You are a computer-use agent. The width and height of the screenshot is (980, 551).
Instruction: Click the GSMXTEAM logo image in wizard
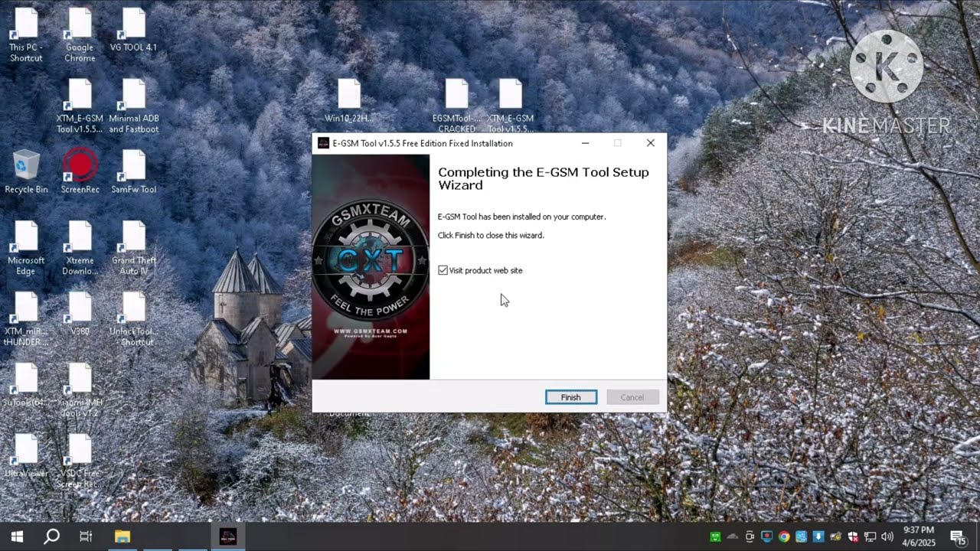[371, 266]
